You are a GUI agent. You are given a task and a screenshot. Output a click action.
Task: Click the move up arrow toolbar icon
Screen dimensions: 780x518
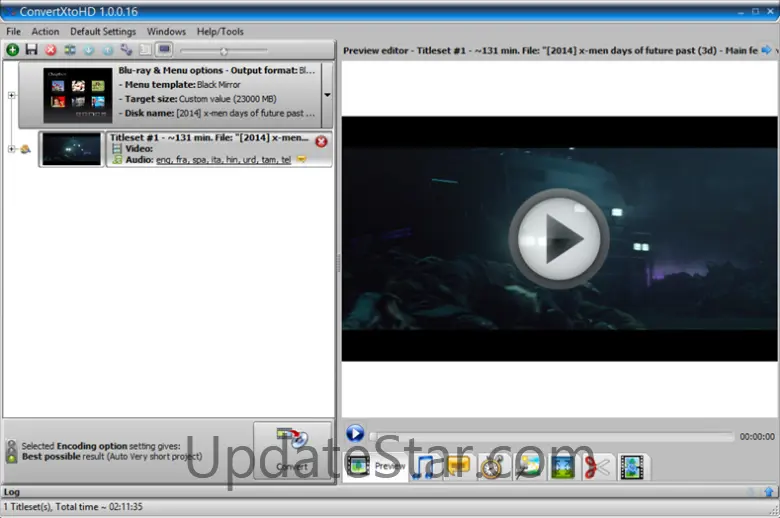coord(107,50)
